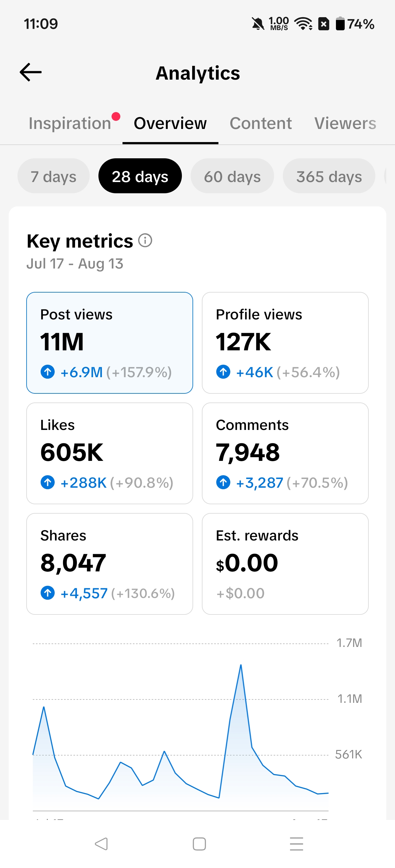Switch to the Viewers tab
Screen dimensions: 395x868
(x=345, y=123)
